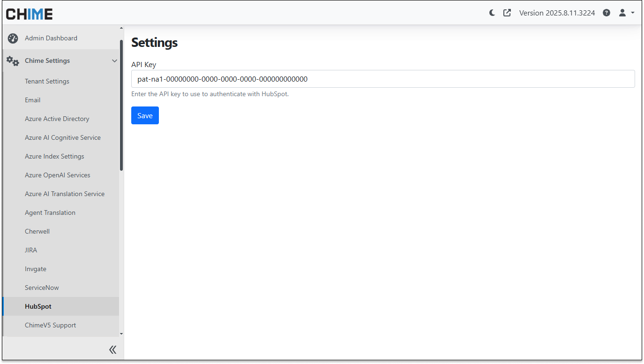
Task: Collapse sidebar with double chevron icon
Action: click(112, 349)
